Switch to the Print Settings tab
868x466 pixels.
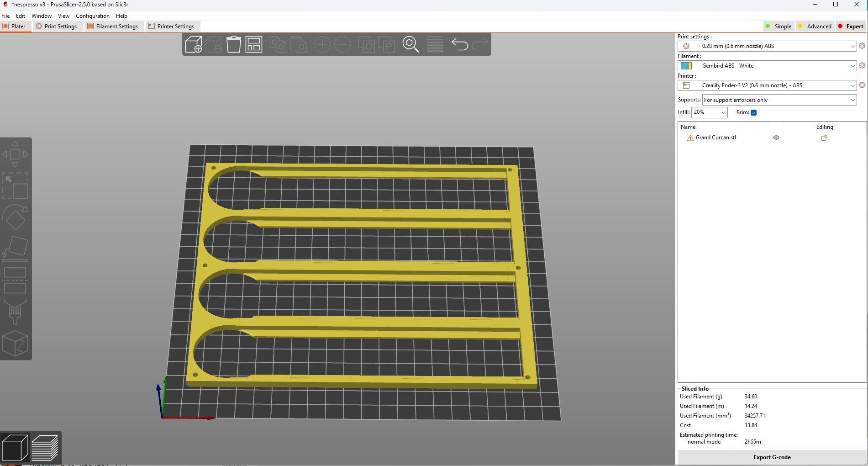click(57, 26)
